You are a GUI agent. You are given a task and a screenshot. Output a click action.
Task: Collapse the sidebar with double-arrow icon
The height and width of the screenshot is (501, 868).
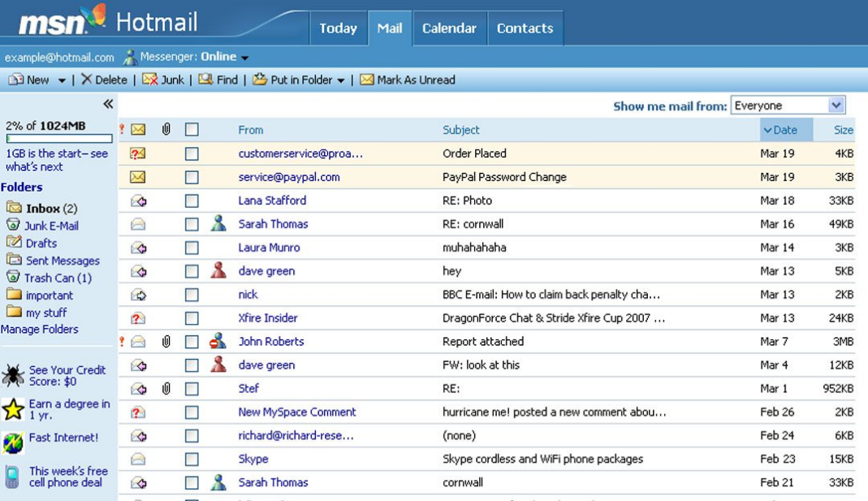point(108,104)
